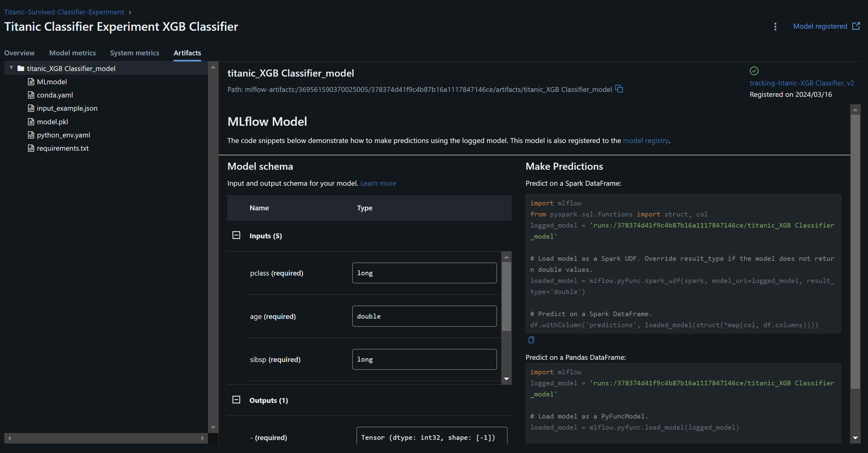Collapse the Inputs (5) section
The height and width of the screenshot is (453, 868).
click(236, 235)
